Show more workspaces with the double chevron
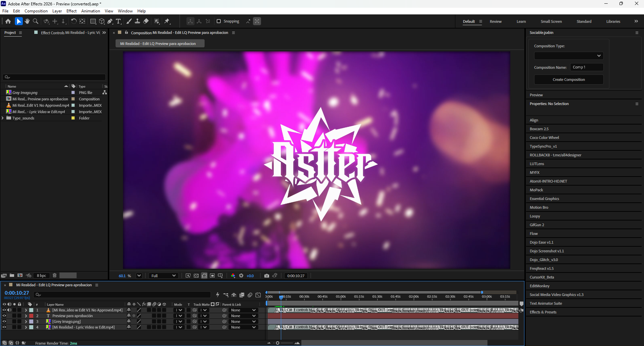The height and width of the screenshot is (346, 644). pyautogui.click(x=636, y=21)
